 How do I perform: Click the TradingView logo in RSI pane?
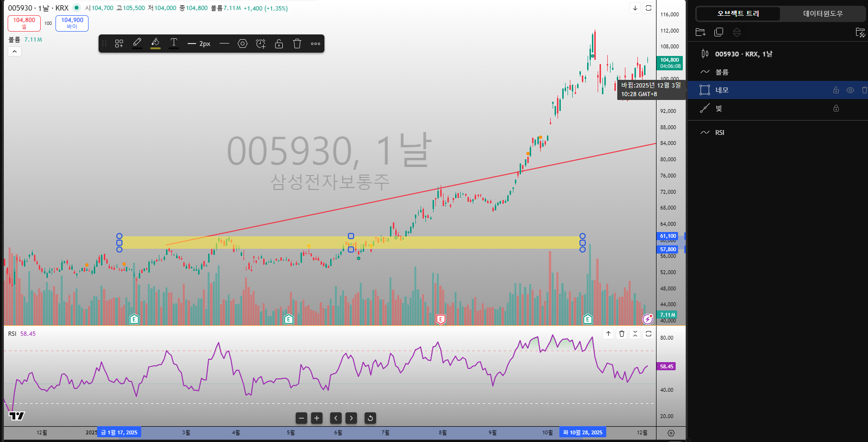17,416
